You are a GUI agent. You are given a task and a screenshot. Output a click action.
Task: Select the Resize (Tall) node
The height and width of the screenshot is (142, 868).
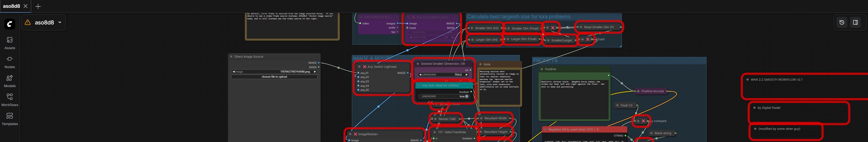[447, 119]
